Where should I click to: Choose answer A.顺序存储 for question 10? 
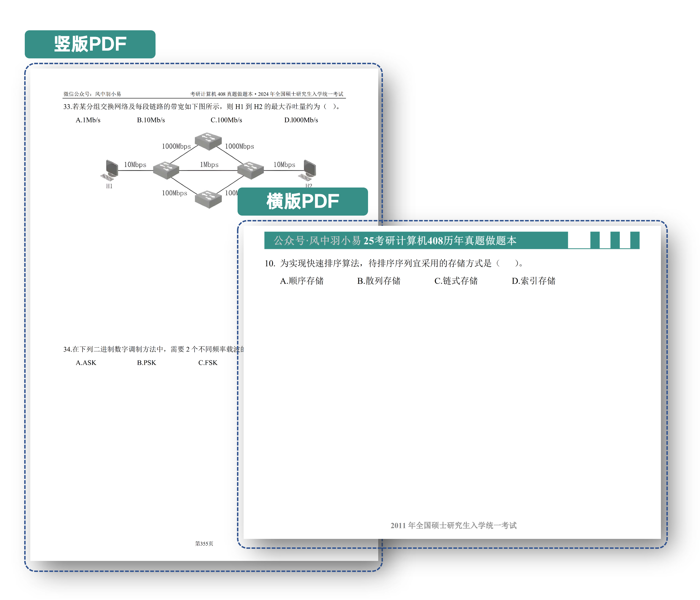[301, 281]
